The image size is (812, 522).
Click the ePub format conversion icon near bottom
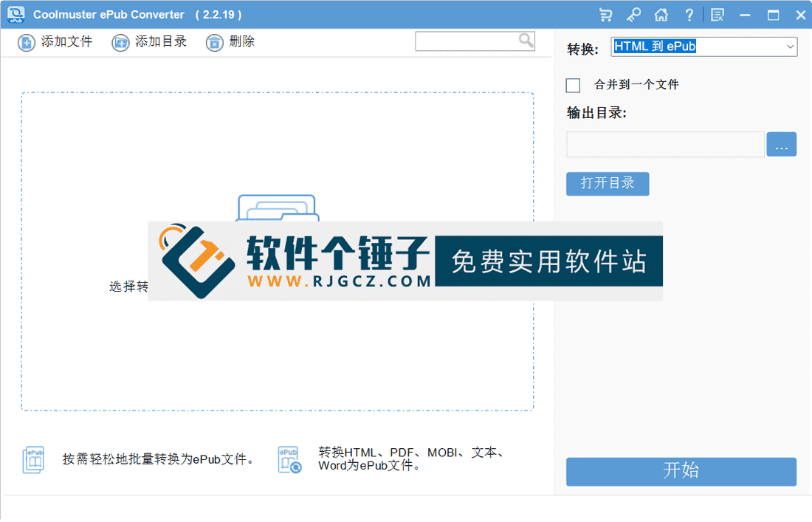click(x=289, y=459)
